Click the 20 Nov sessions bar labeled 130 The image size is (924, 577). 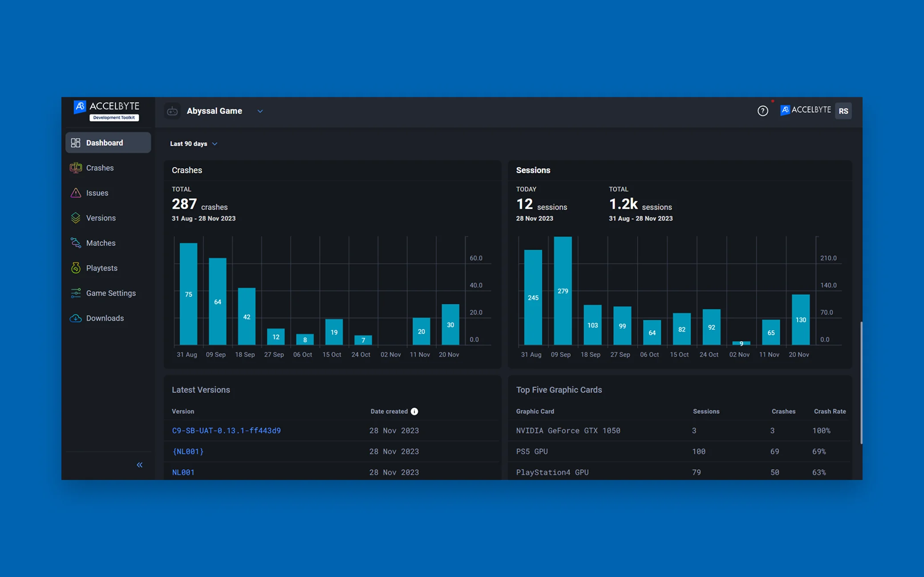tap(801, 320)
